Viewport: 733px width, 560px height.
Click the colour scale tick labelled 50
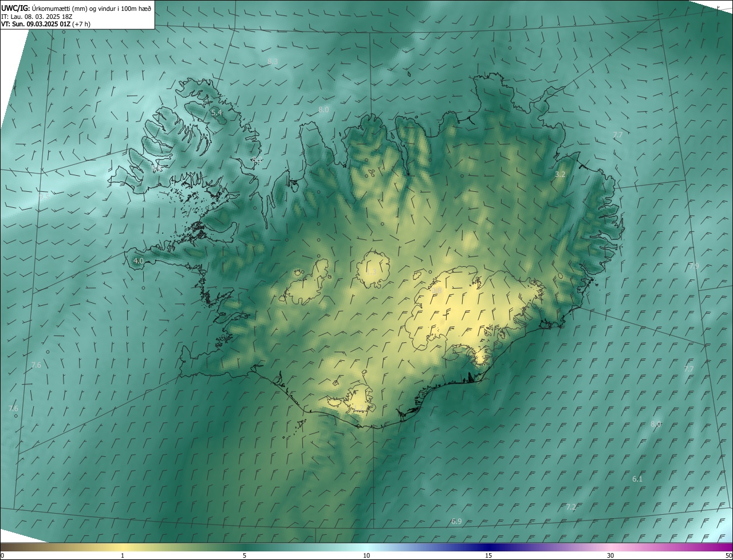728,555
